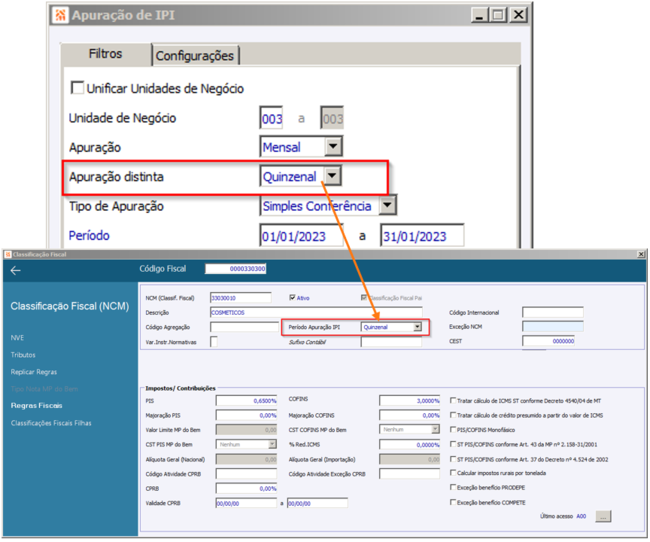650x542 pixels.
Task: Close the Classificação Fiscal window
Action: (x=641, y=254)
